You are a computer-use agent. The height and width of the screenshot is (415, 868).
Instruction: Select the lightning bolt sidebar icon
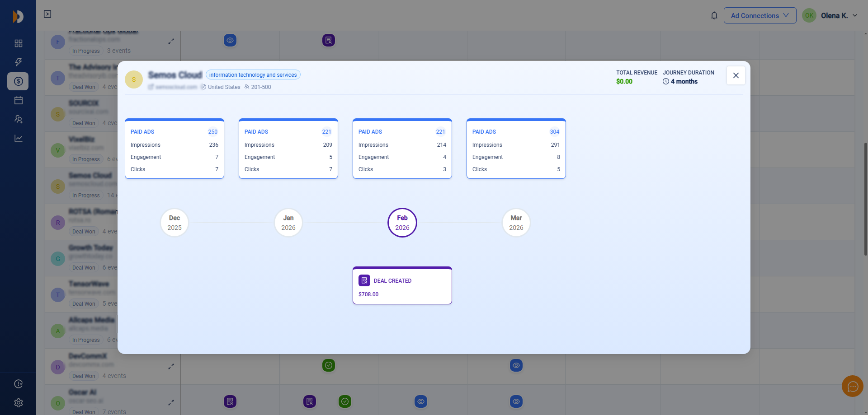click(x=19, y=62)
